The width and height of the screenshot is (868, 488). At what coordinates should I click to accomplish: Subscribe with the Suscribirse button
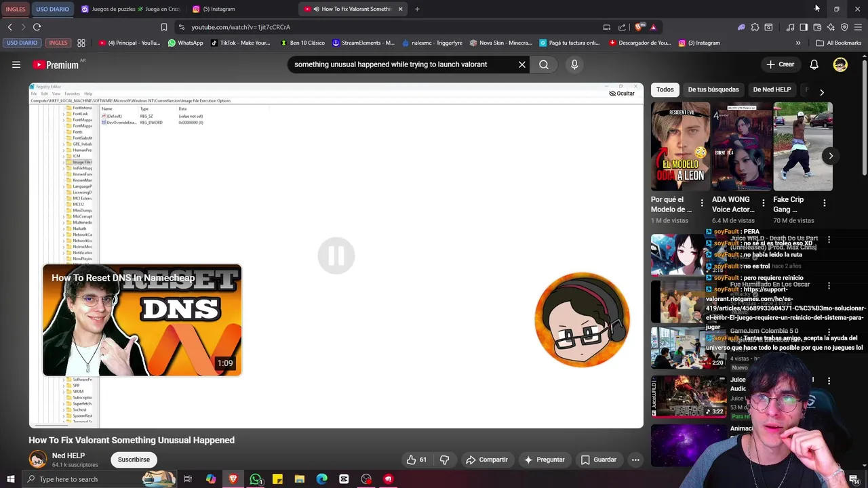134,460
